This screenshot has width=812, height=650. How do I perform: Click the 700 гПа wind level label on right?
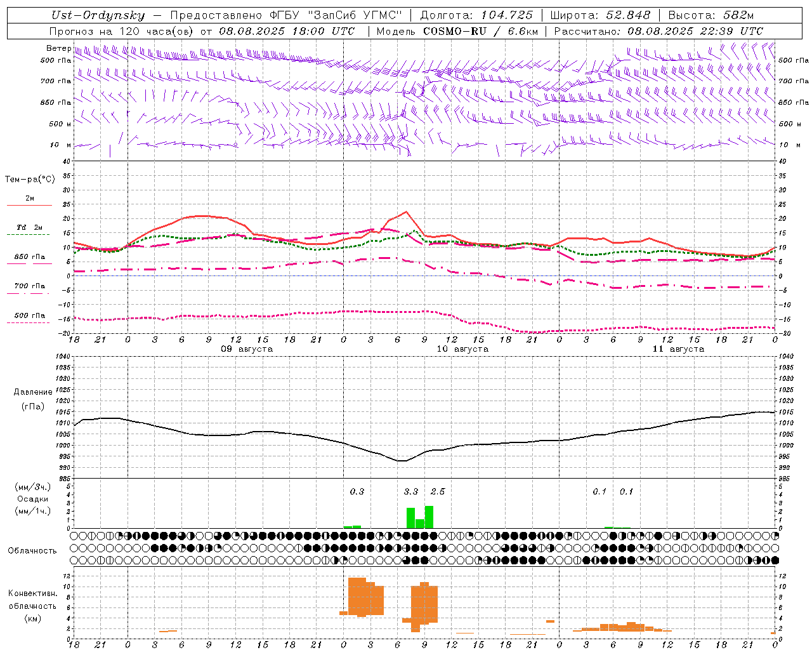tap(793, 81)
